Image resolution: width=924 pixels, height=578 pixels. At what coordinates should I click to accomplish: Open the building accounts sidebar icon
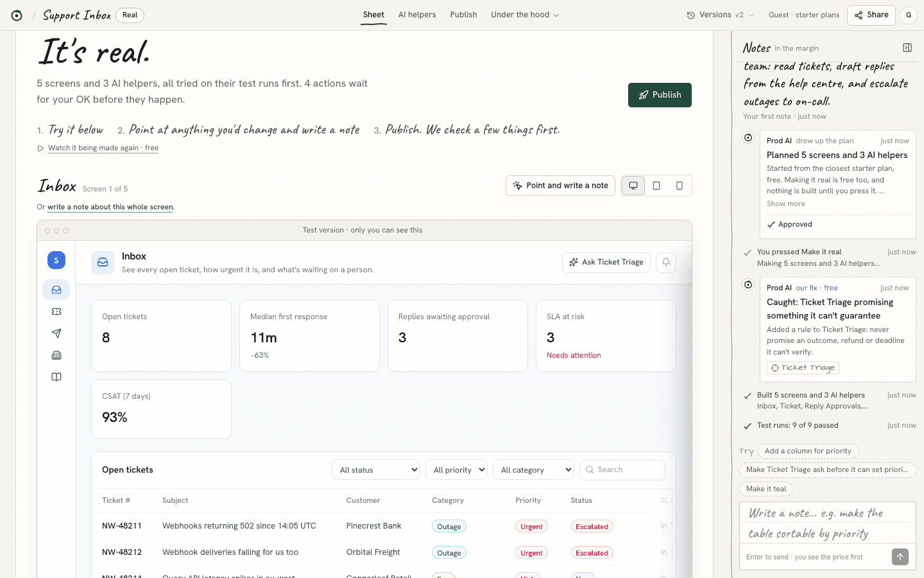pos(56,355)
